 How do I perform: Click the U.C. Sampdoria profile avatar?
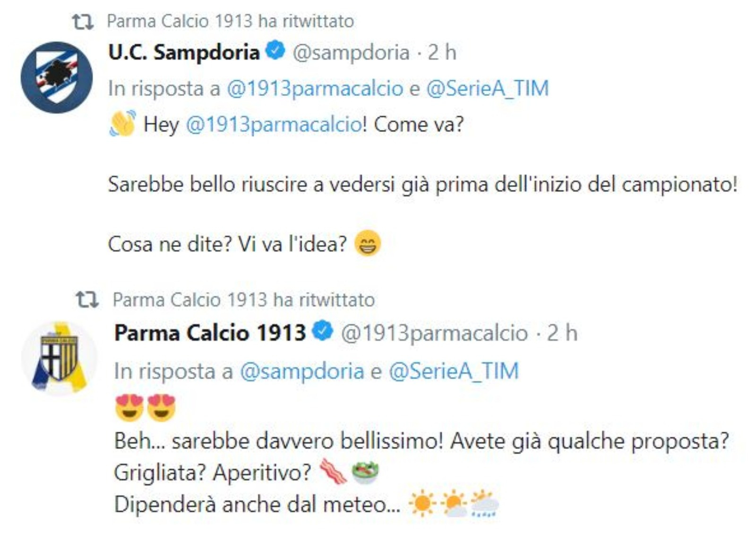[x=57, y=77]
